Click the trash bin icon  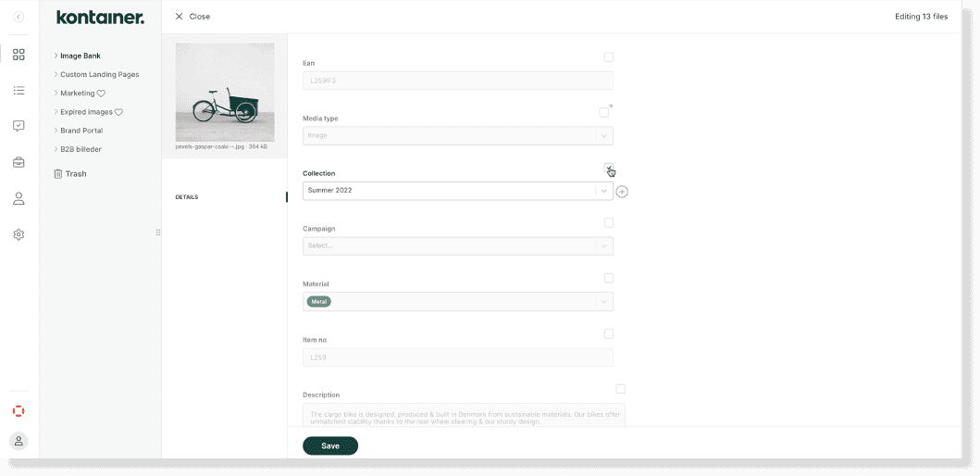pos(58,174)
